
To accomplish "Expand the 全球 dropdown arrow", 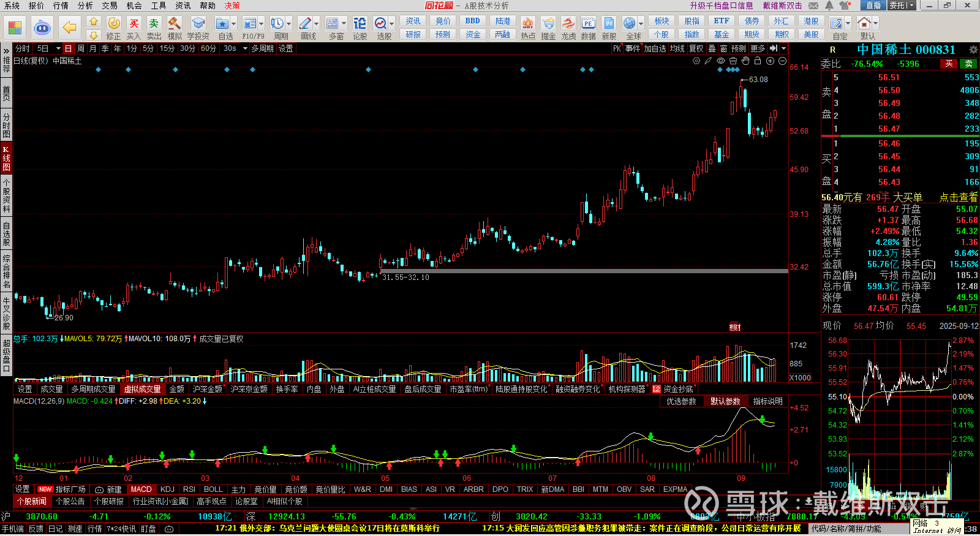I will (641, 23).
